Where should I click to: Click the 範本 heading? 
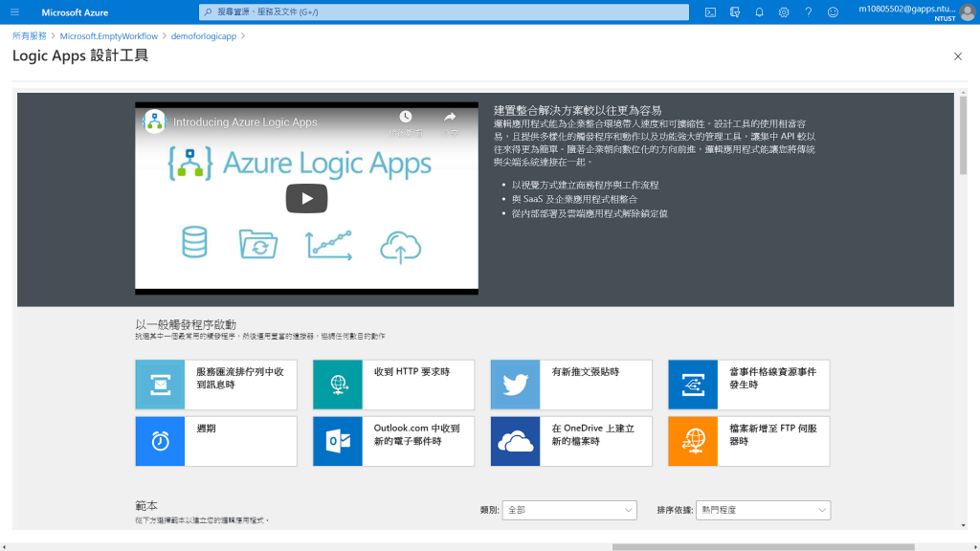[146, 505]
